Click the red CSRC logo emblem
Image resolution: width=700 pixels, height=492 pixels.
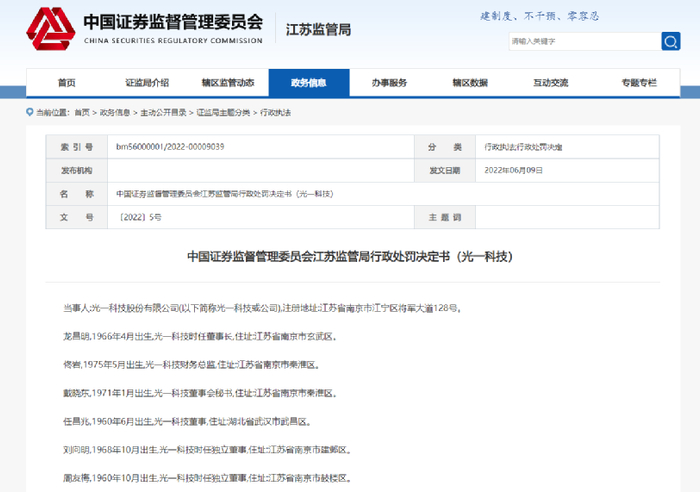click(x=50, y=29)
